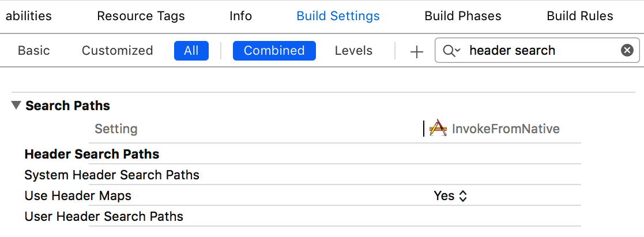Open the Capabilities tab
This screenshot has width=644, height=237.
[x=28, y=16]
